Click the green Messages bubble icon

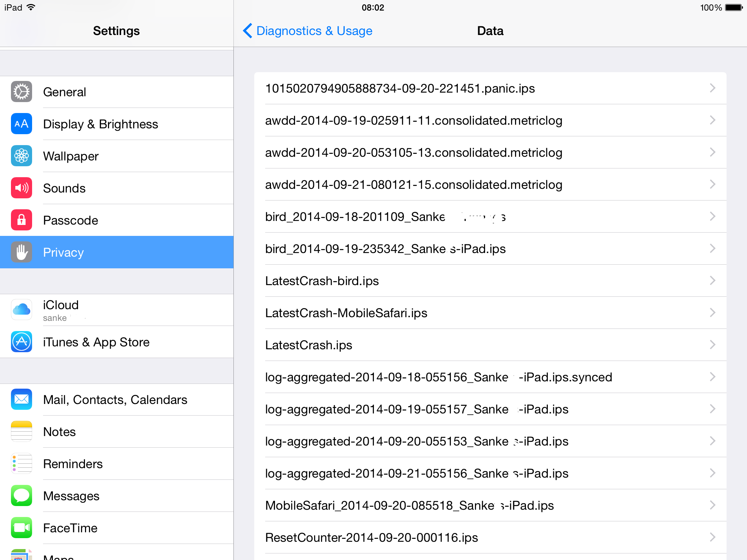22,496
